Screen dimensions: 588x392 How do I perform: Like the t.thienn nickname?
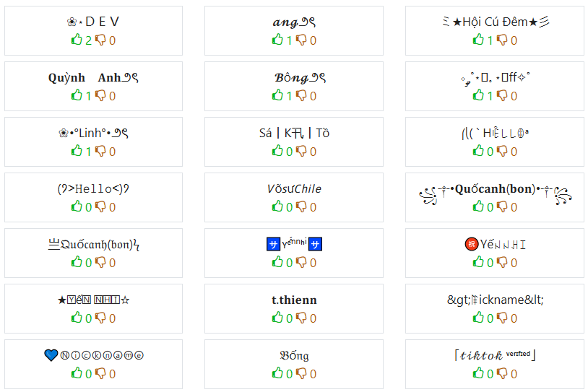click(277, 318)
